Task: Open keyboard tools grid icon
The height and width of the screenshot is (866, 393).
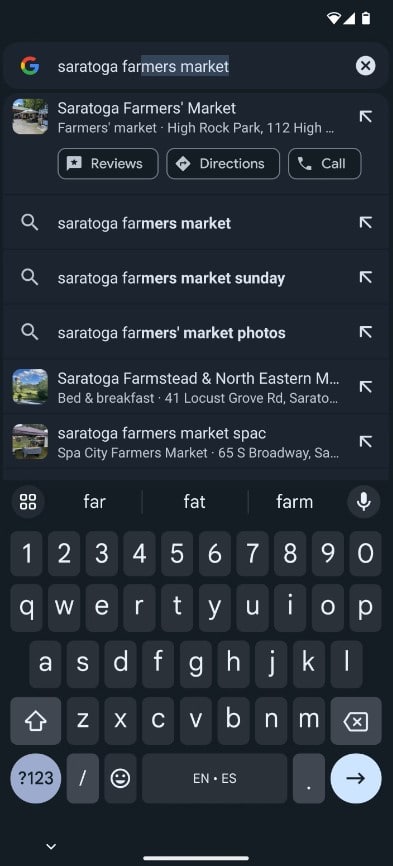Action: pos(28,501)
